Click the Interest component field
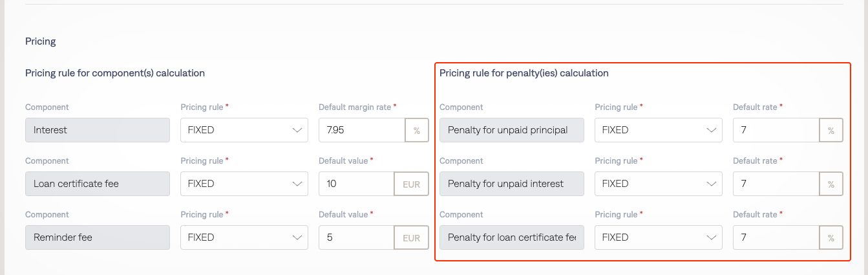The image size is (868, 275). (97, 130)
